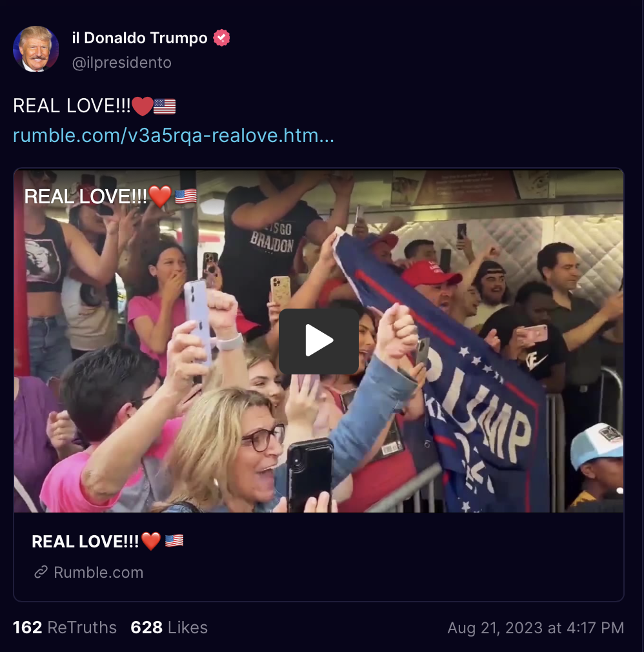Open the rumble.com/v3a5rqa-realove link

[174, 136]
